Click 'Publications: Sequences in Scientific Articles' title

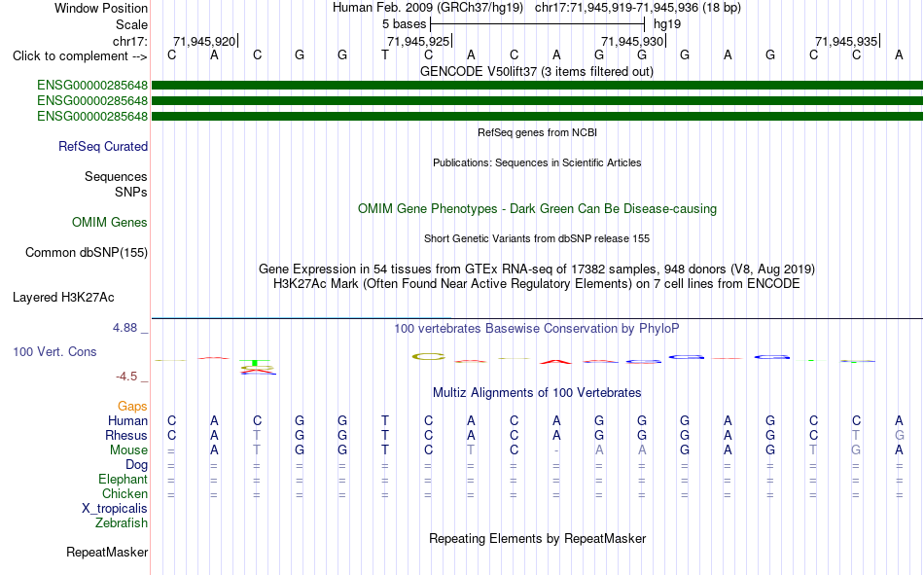click(537, 162)
